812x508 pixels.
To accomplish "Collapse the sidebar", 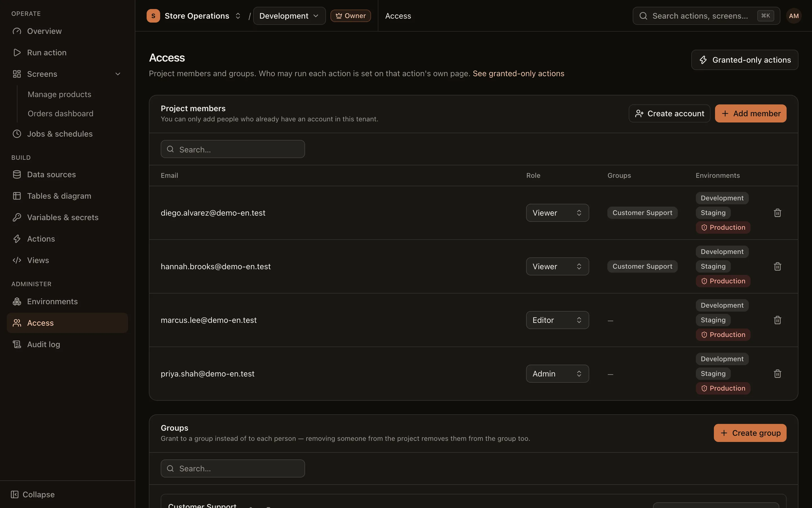I will point(32,494).
